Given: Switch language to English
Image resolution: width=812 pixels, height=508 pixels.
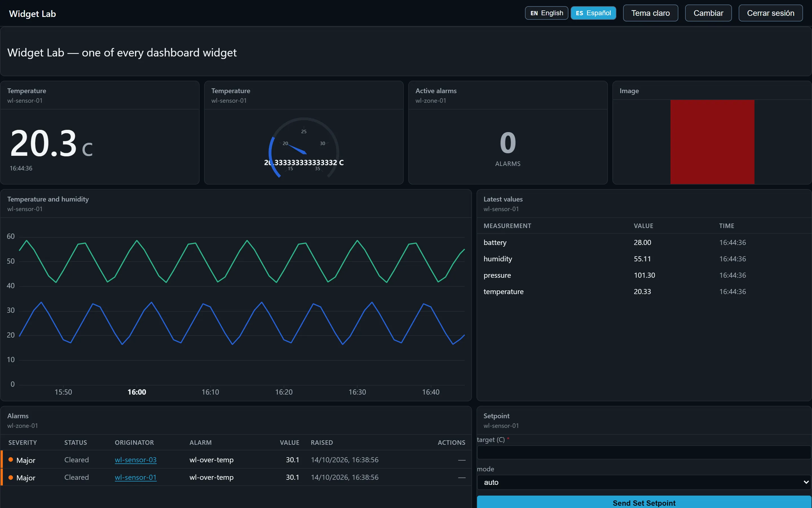Looking at the screenshot, I should click(x=546, y=13).
